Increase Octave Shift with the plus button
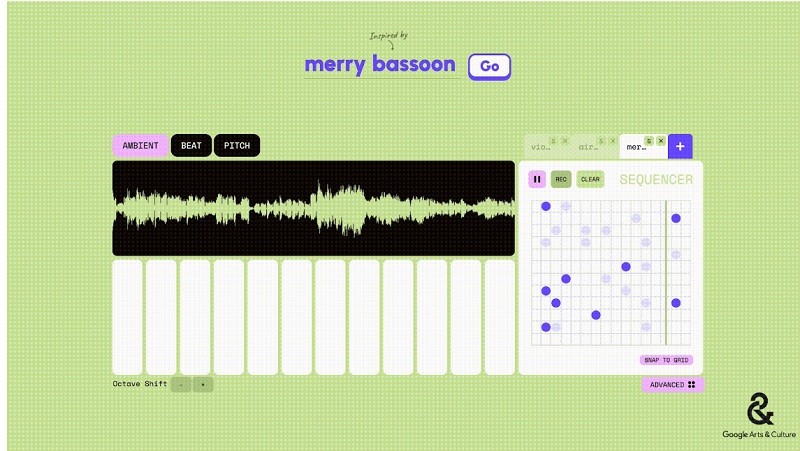Screen dimensions: 800x451 pos(203,384)
